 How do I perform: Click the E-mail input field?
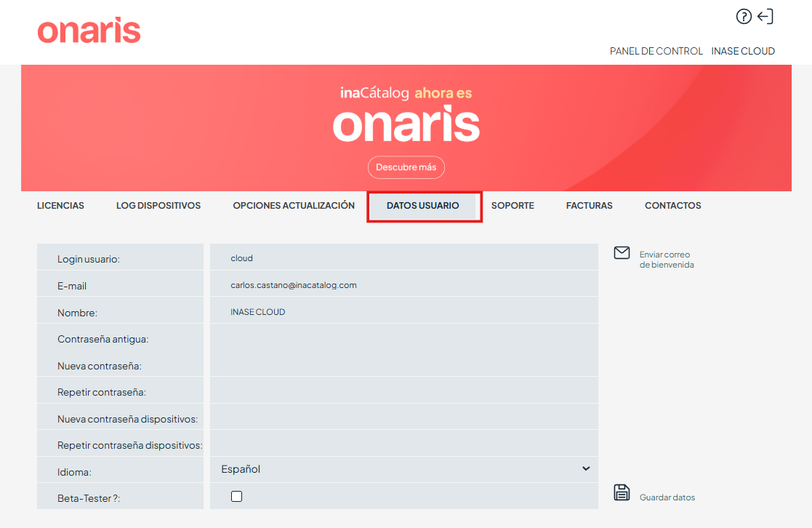coord(404,284)
